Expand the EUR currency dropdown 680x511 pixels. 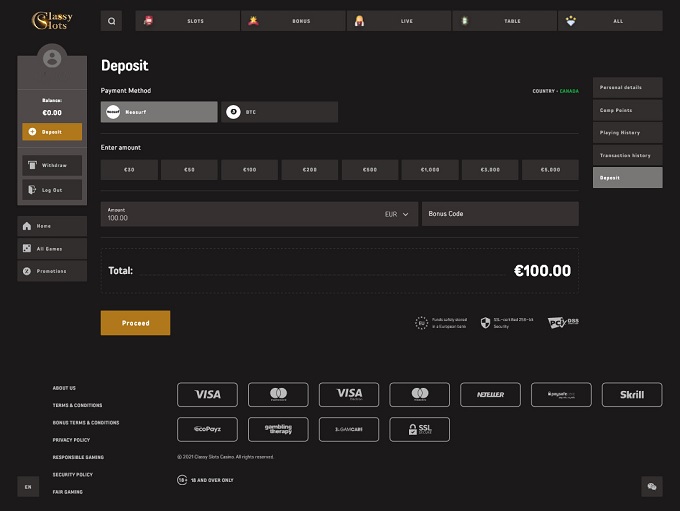click(397, 214)
